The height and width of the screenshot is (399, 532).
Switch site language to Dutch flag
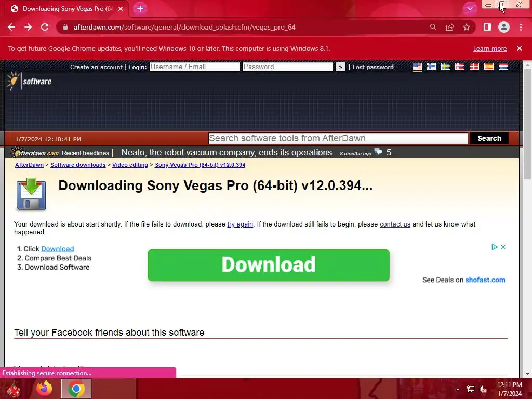tap(503, 66)
